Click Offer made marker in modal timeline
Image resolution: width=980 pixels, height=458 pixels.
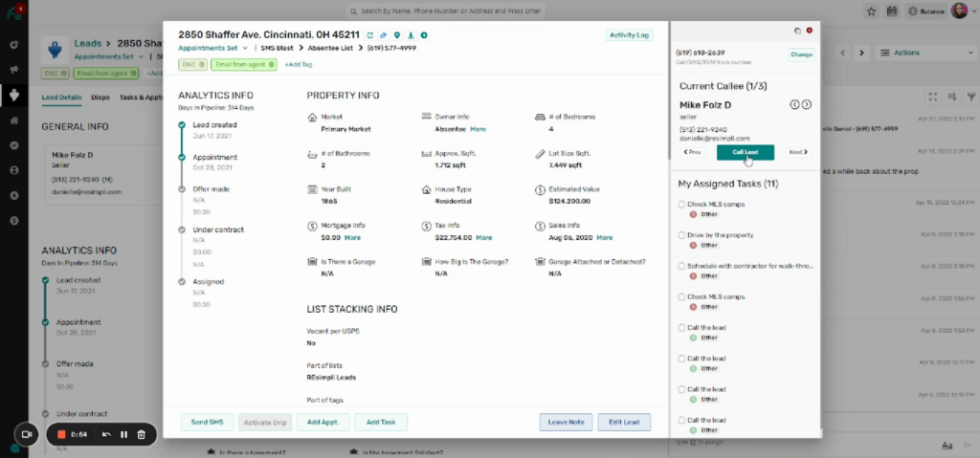point(181,188)
